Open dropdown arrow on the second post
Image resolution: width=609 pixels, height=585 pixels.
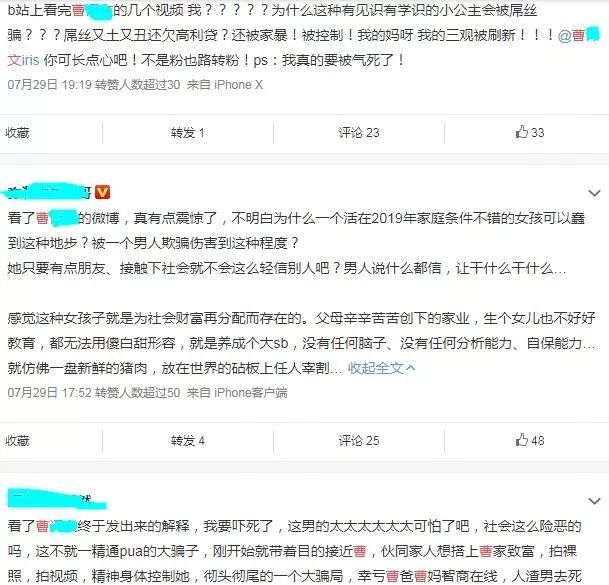pyautogui.click(x=594, y=193)
